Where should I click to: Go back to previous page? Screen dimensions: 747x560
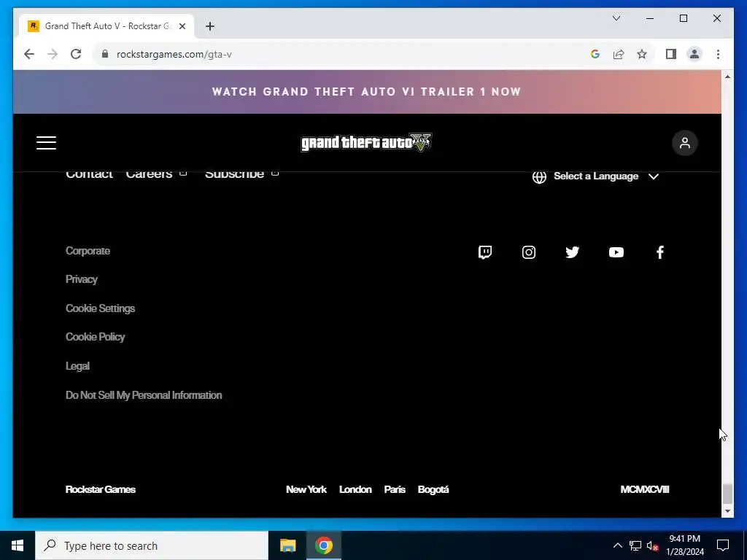tap(29, 54)
